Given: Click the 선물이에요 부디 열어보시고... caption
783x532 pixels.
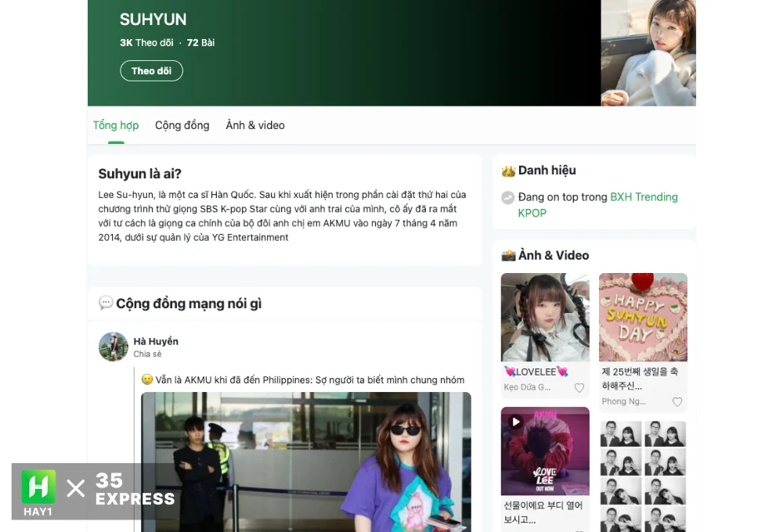Looking at the screenshot, I should [543, 512].
